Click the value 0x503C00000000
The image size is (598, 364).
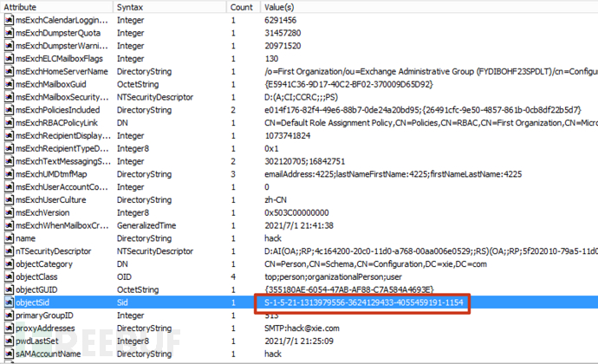[296, 212]
